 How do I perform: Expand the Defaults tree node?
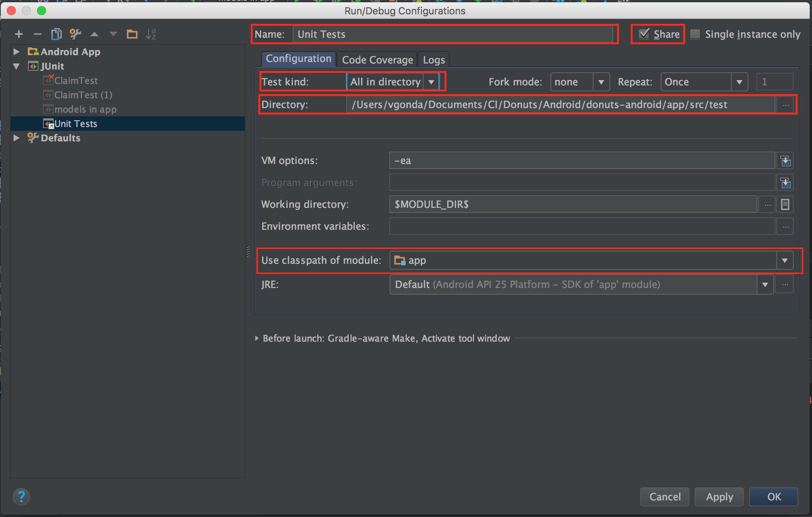(17, 138)
